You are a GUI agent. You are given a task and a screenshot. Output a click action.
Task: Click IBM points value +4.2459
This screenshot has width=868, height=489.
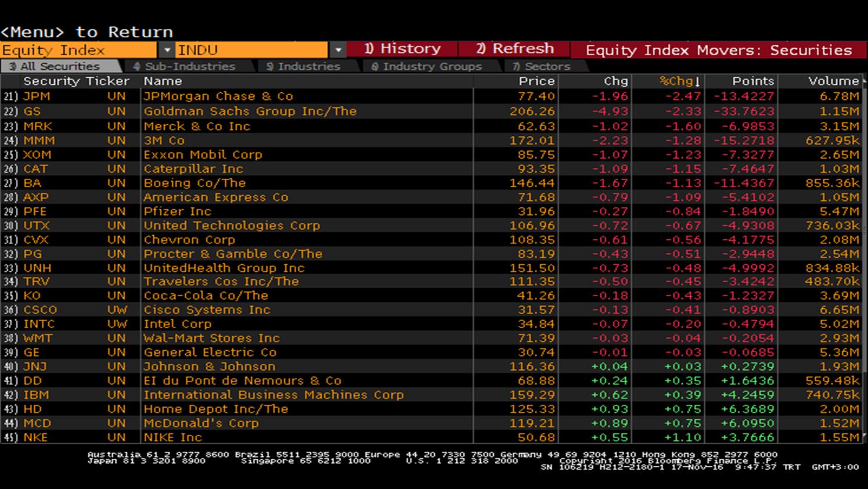tap(748, 395)
